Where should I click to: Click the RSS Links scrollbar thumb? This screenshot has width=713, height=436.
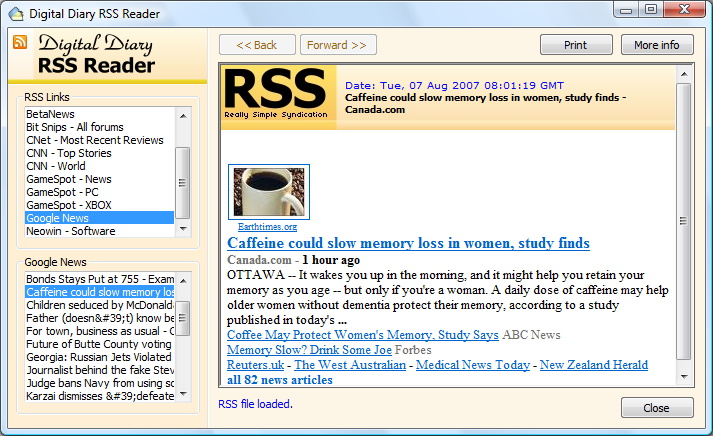coord(183,183)
